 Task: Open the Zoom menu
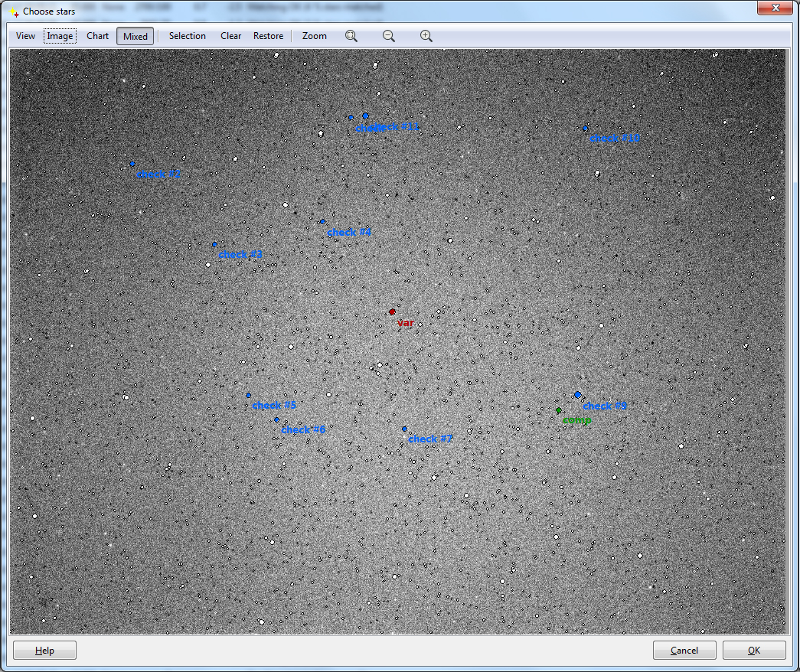[315, 36]
